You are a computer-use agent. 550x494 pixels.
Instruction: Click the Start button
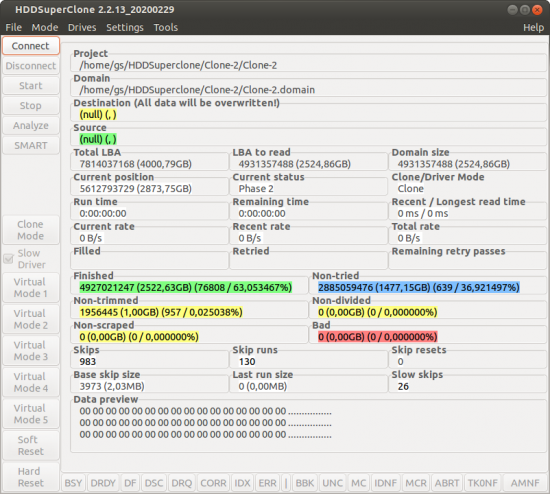[31, 86]
